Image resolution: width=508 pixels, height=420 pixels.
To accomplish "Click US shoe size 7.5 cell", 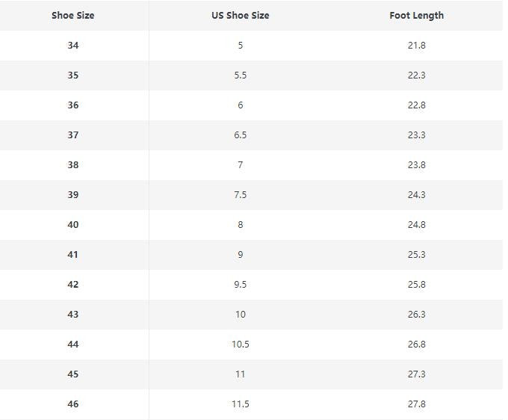I will [x=241, y=195].
